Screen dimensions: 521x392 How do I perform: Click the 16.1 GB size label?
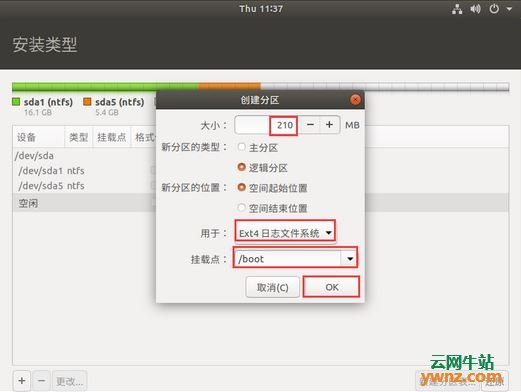click(x=38, y=112)
